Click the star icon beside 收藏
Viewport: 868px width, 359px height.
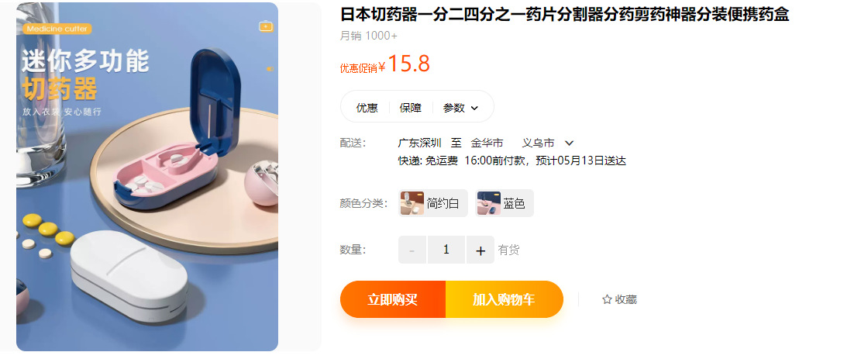[607, 300]
